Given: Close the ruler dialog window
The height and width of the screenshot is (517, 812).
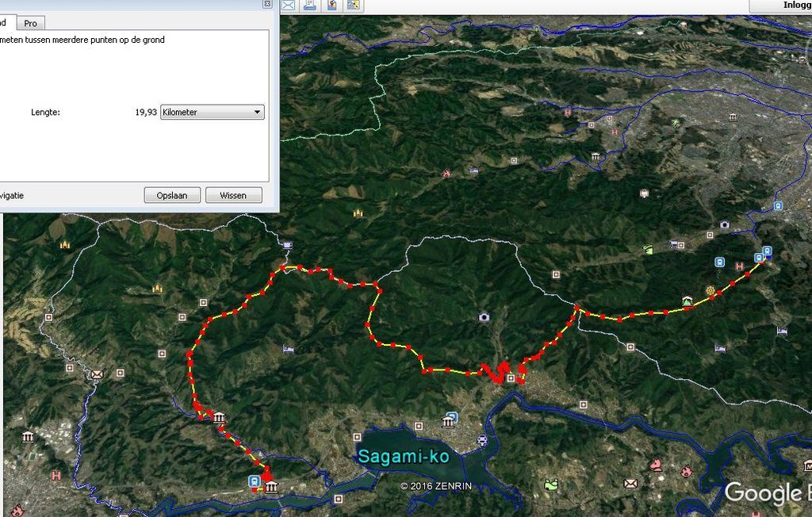Looking at the screenshot, I should 267,4.
